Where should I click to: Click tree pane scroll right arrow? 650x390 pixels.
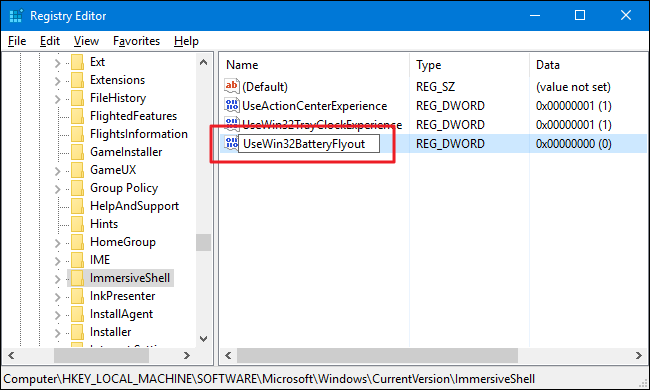187,355
